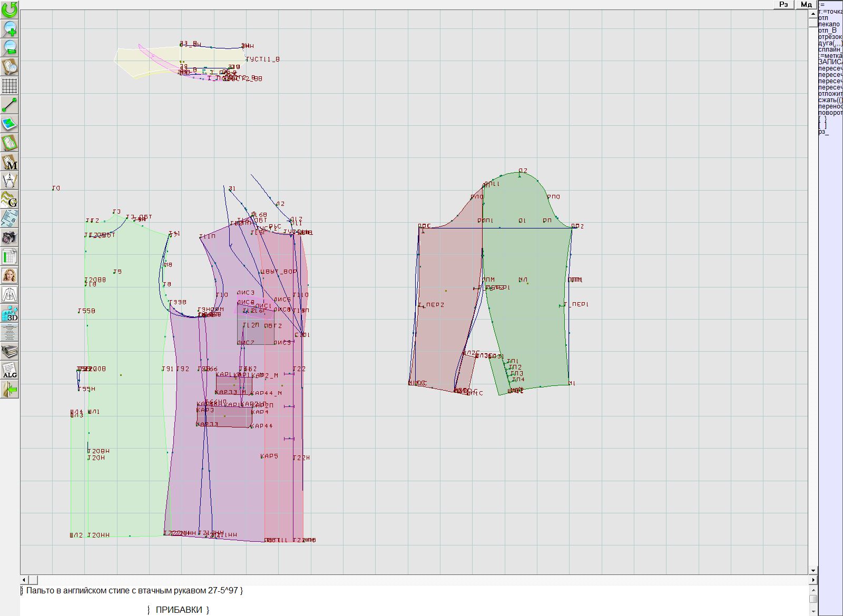
Task: Open the camera snapshot icon
Action: 9,237
